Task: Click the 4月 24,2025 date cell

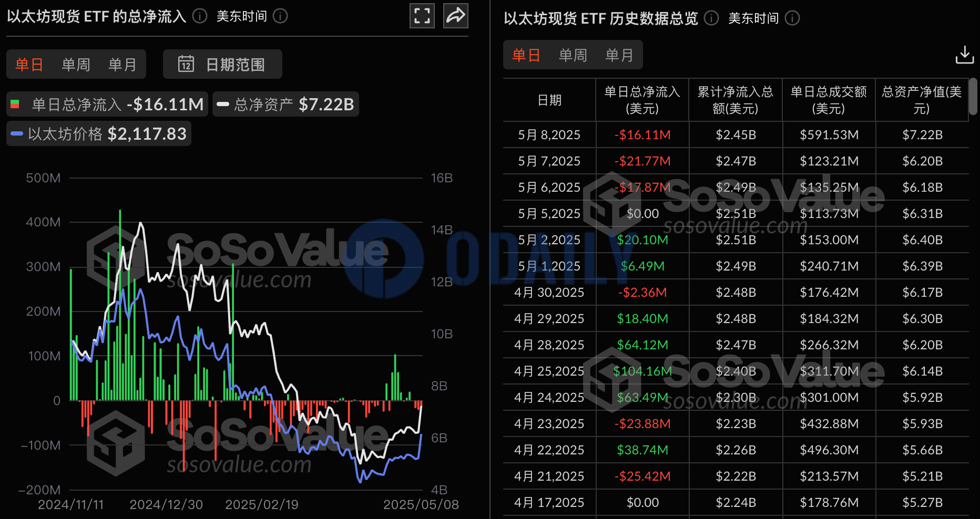Action: coord(549,398)
